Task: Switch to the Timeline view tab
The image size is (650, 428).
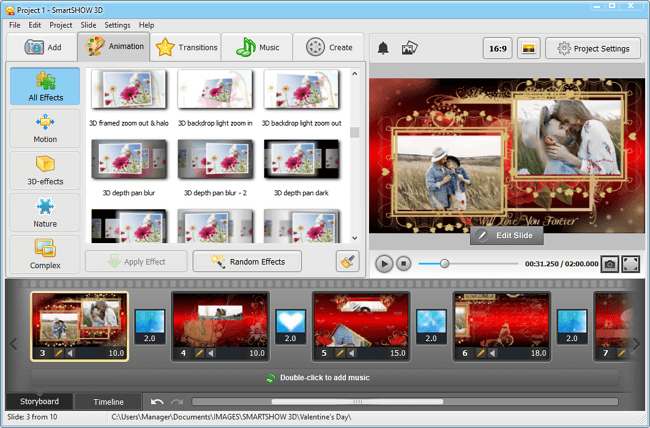Action: click(108, 402)
